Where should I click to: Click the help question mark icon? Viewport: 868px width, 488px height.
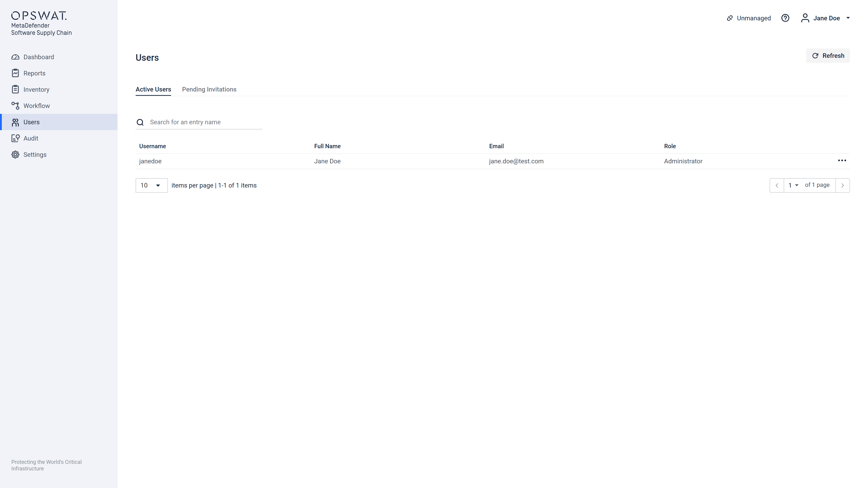pyautogui.click(x=785, y=18)
